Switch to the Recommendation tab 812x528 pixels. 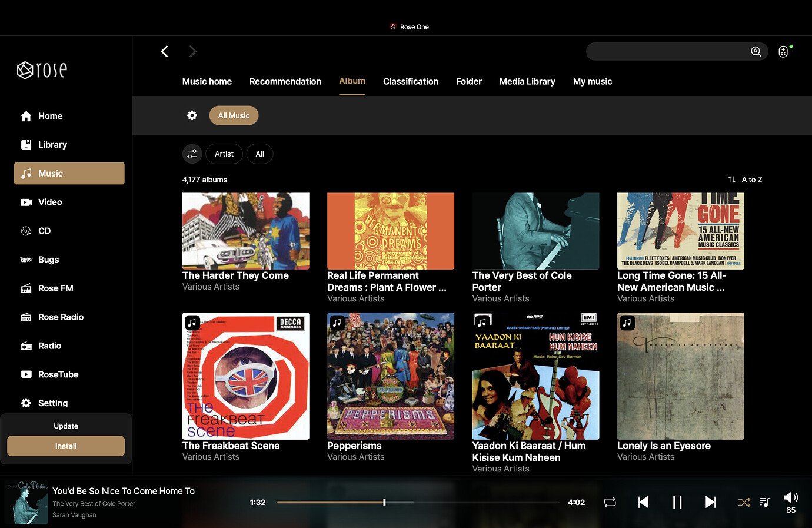coord(285,82)
